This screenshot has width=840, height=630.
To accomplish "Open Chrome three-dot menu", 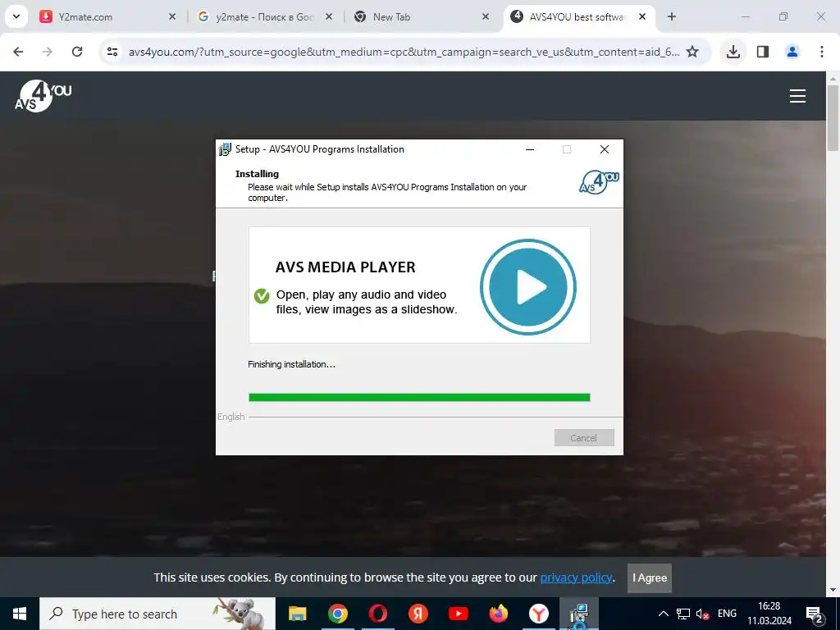I will pyautogui.click(x=822, y=52).
